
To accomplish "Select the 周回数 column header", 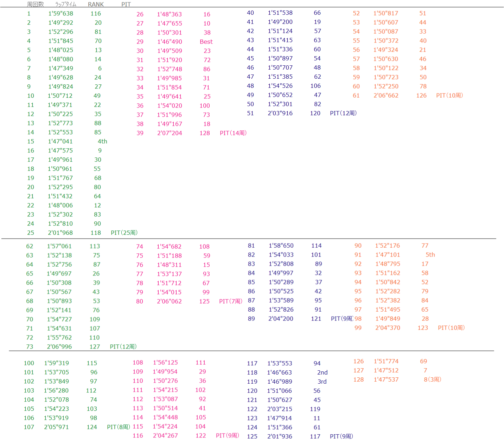I will coord(36,4).
